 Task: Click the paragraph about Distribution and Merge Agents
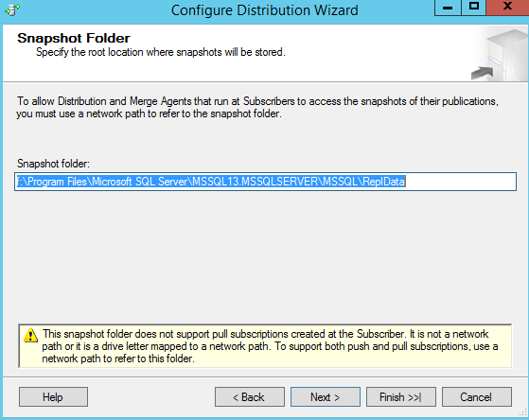pos(257,107)
